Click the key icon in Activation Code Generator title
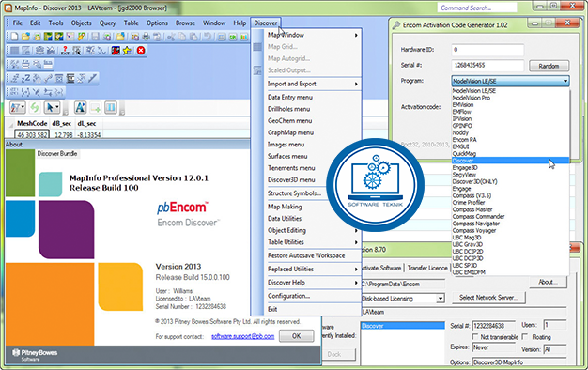Screen dimensions: 588x370 pos(396,25)
